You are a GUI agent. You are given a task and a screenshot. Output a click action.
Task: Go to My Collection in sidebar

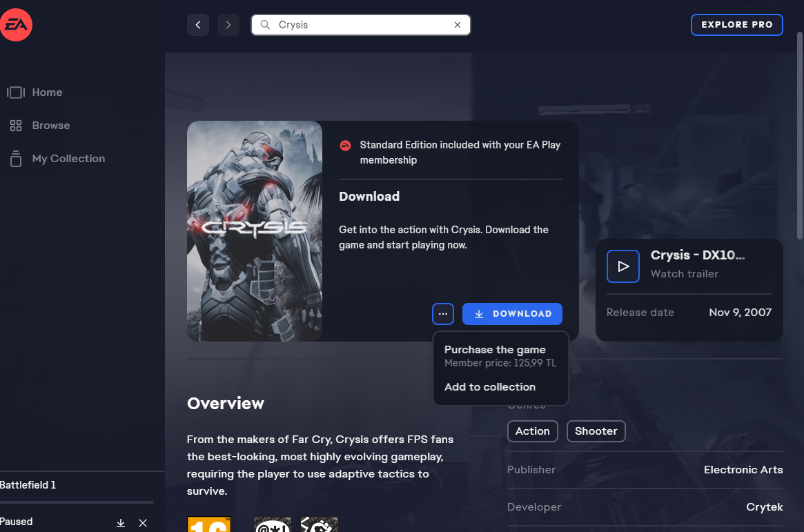click(x=68, y=159)
